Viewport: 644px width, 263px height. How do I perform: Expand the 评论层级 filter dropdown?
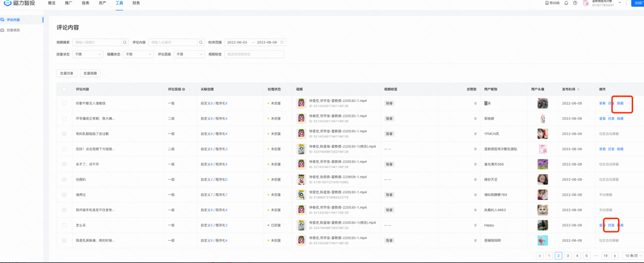(x=189, y=54)
